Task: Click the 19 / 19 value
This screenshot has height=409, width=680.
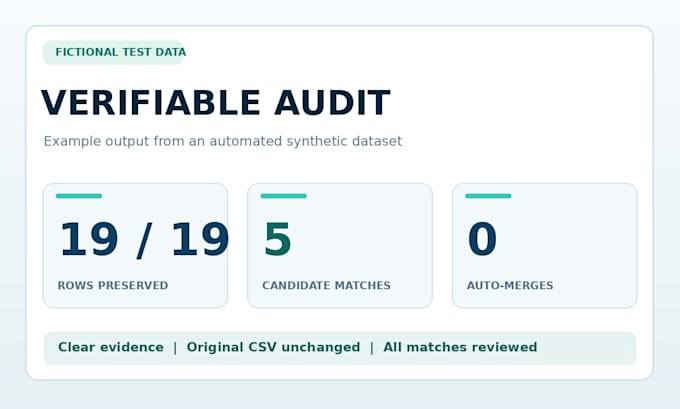Action: 144,239
